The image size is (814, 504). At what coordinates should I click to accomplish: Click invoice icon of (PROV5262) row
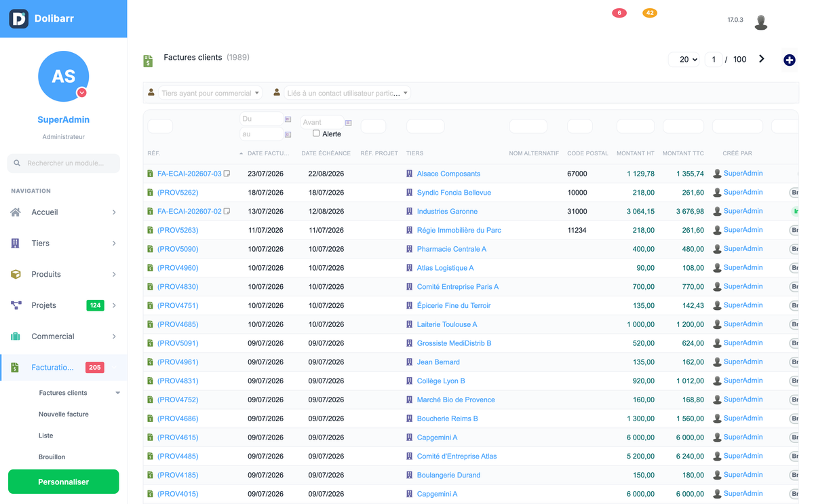151,193
